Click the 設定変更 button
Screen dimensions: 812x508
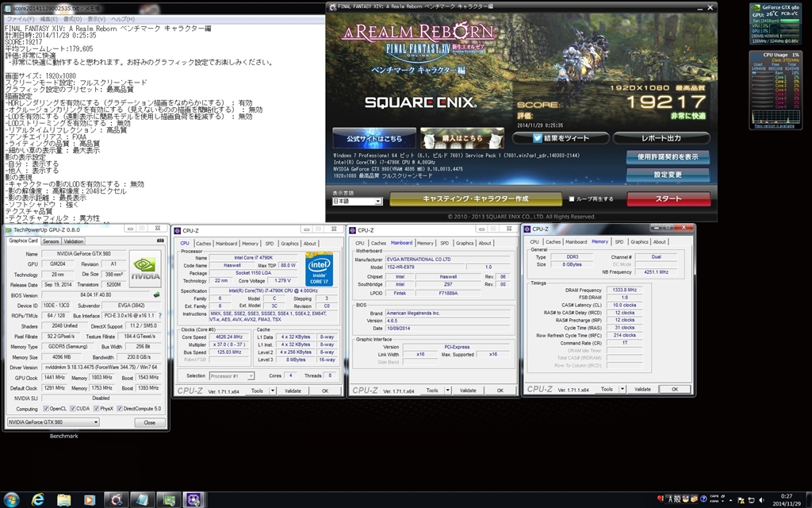point(668,175)
